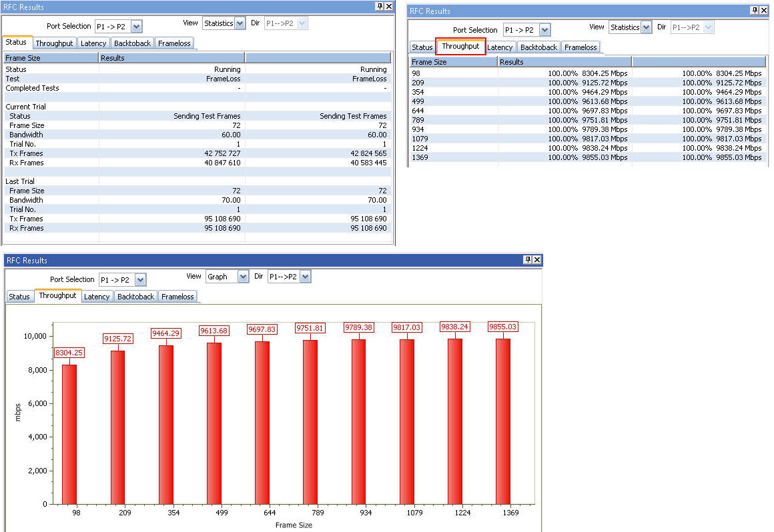Switch to Latency tab in top-left panel
The height and width of the screenshot is (532, 774).
pyautogui.click(x=93, y=43)
